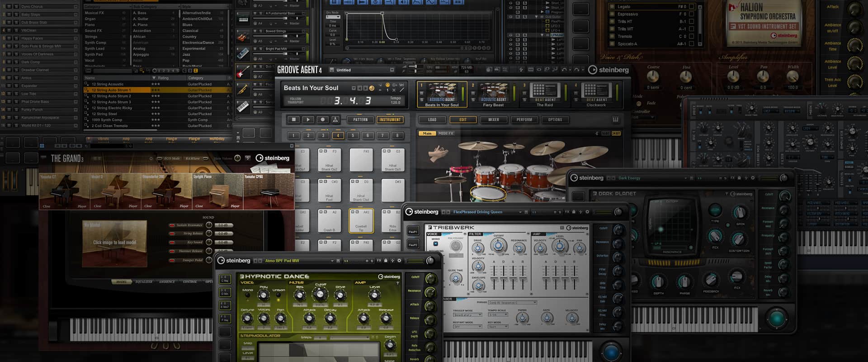
Task: Toggle Key Sound in The Grand
Action: pos(172,242)
